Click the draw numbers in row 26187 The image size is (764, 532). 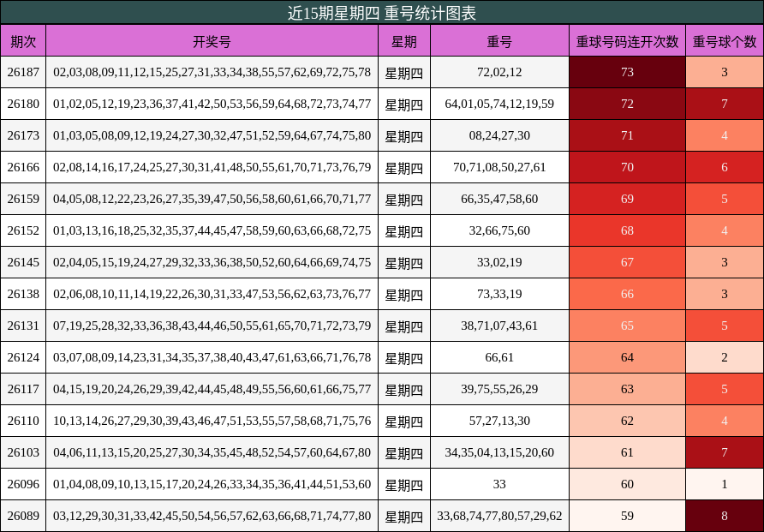click(212, 72)
